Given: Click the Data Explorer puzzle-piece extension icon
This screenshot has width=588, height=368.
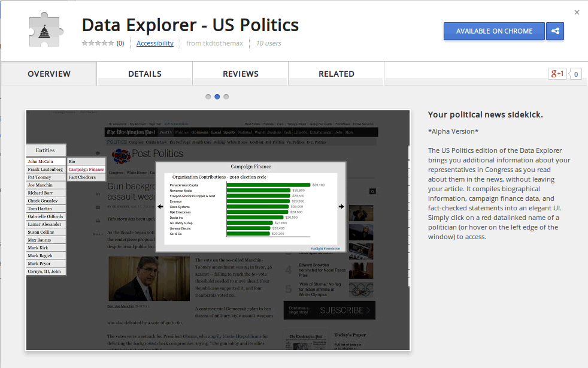Looking at the screenshot, I should [x=46, y=29].
